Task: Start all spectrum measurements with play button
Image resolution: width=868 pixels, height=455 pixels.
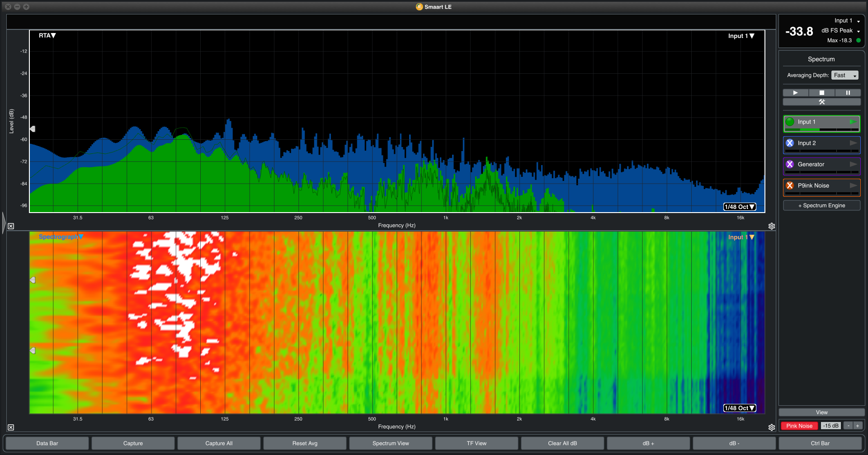Action: coord(796,93)
